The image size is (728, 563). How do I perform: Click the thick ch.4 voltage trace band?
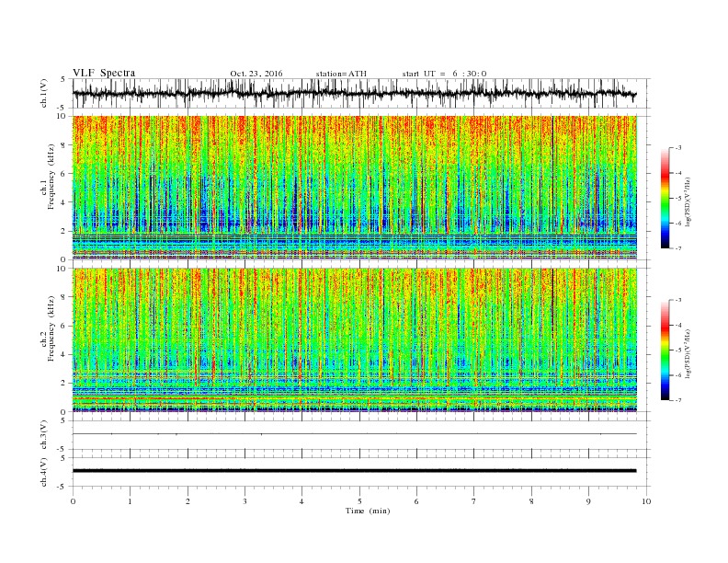pos(354,471)
